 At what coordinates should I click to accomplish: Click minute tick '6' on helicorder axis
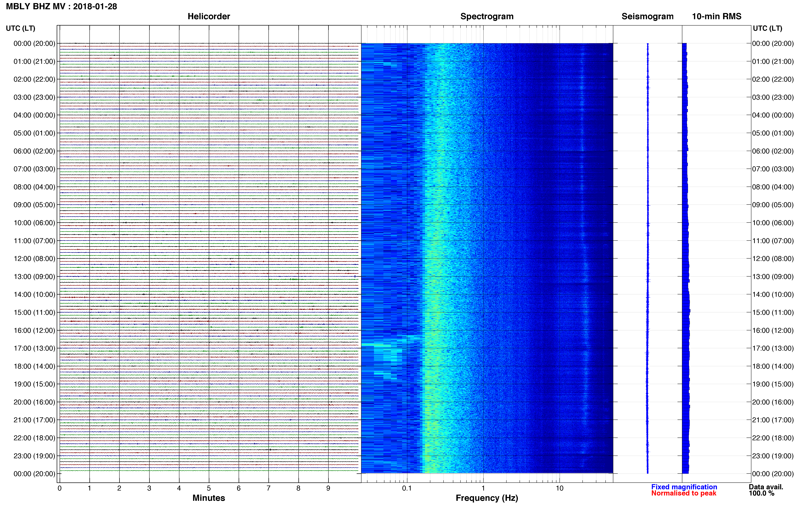(x=239, y=488)
